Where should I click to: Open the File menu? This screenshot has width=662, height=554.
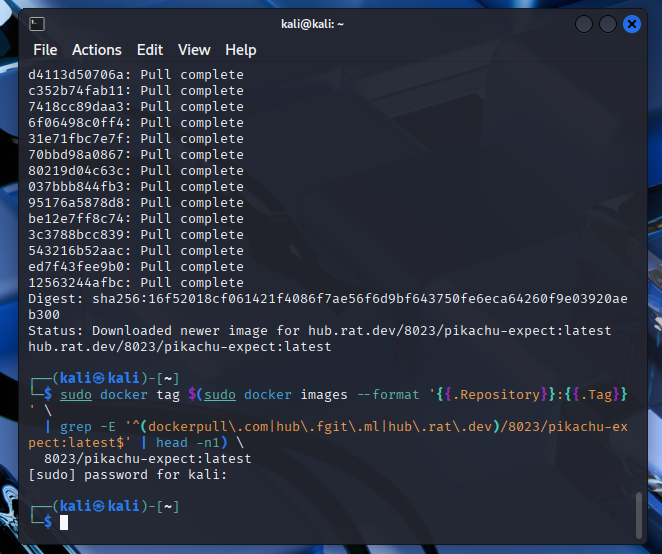coord(45,50)
